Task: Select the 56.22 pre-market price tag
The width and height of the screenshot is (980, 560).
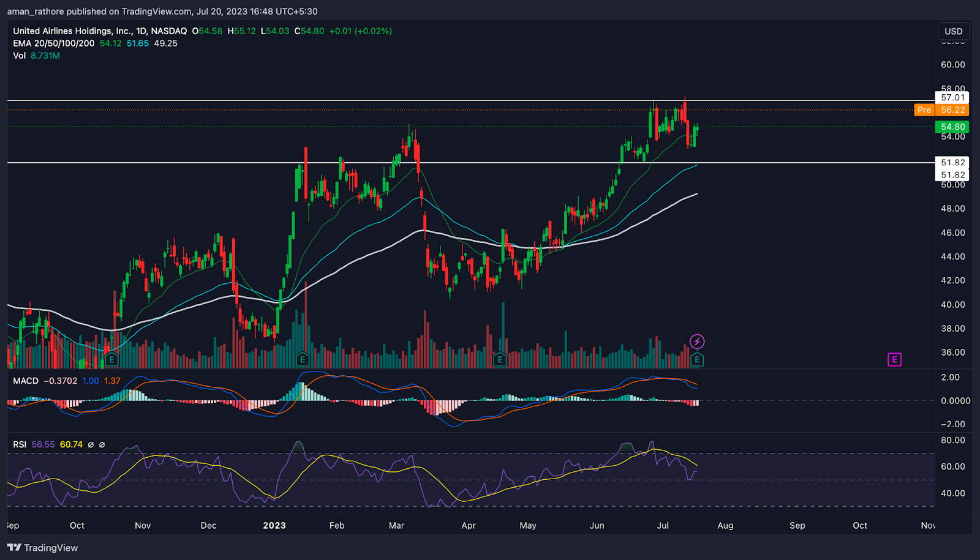Action: (x=952, y=110)
